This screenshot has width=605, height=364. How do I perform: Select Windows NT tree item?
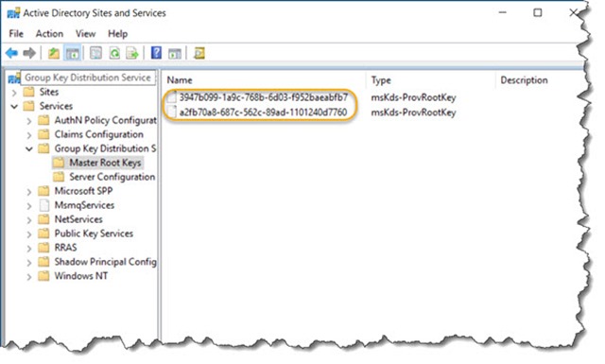81,276
